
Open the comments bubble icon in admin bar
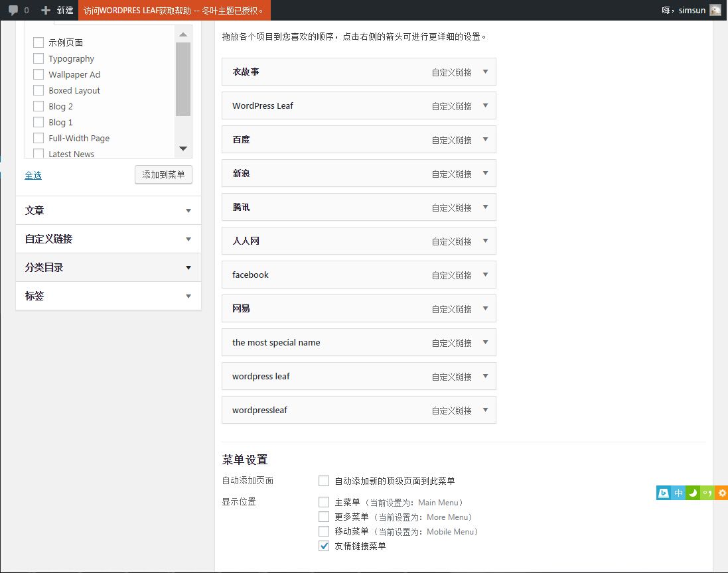[13, 10]
